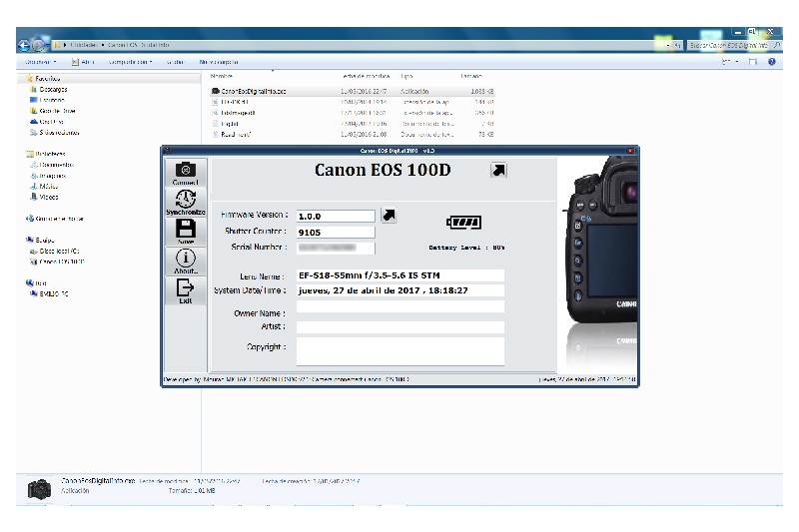
Task: Sort by Tamaño column header
Action: pos(471,76)
